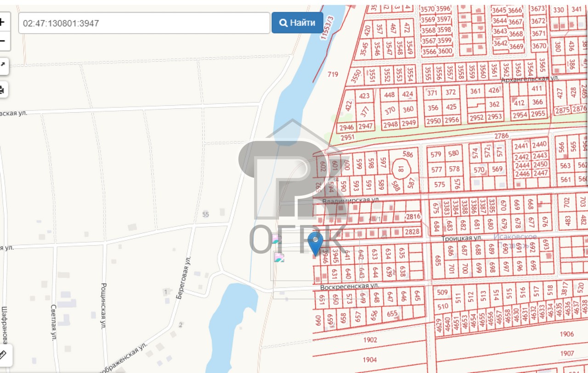The width and height of the screenshot is (588, 373).
Task: Select parcel 586 on the map
Action: pos(407,154)
